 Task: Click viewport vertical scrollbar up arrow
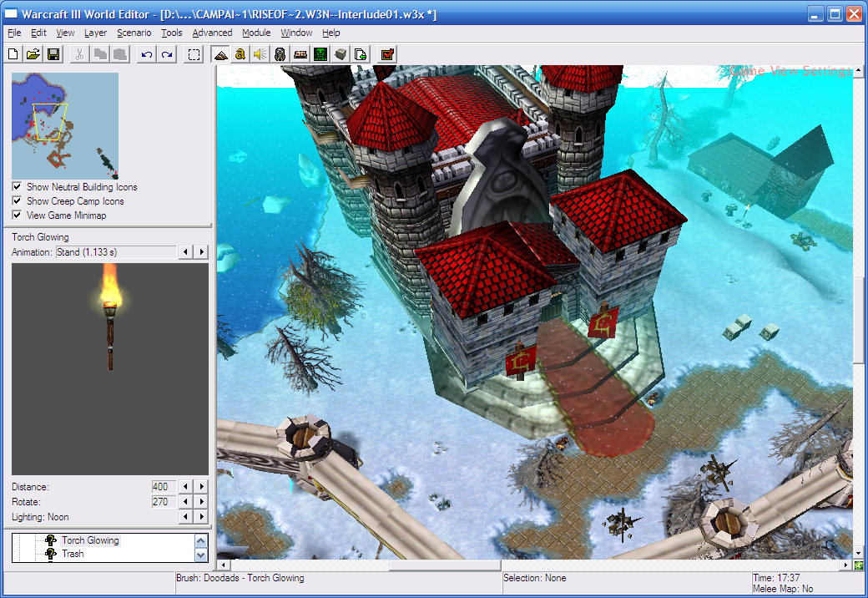859,70
